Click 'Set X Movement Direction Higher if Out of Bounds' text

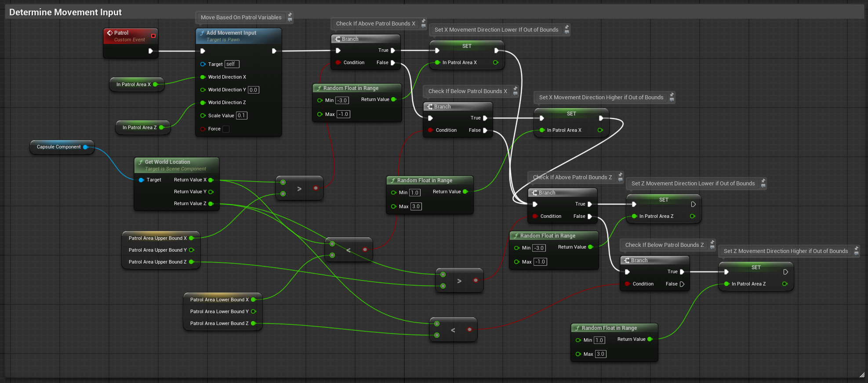coord(601,98)
